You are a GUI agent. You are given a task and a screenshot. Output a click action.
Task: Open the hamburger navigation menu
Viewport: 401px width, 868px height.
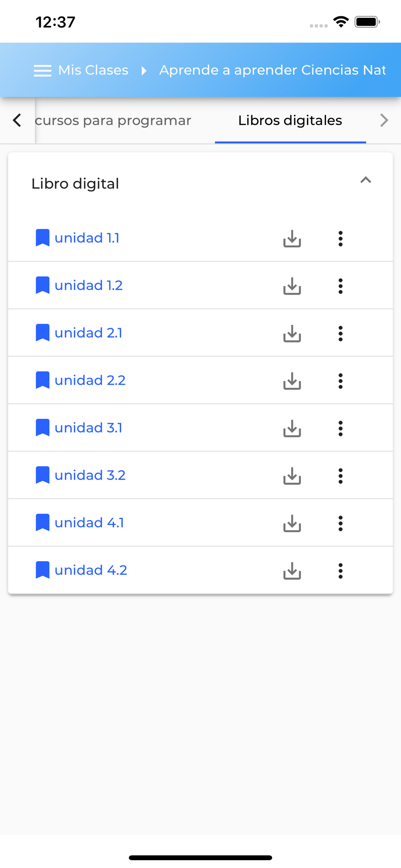43,70
